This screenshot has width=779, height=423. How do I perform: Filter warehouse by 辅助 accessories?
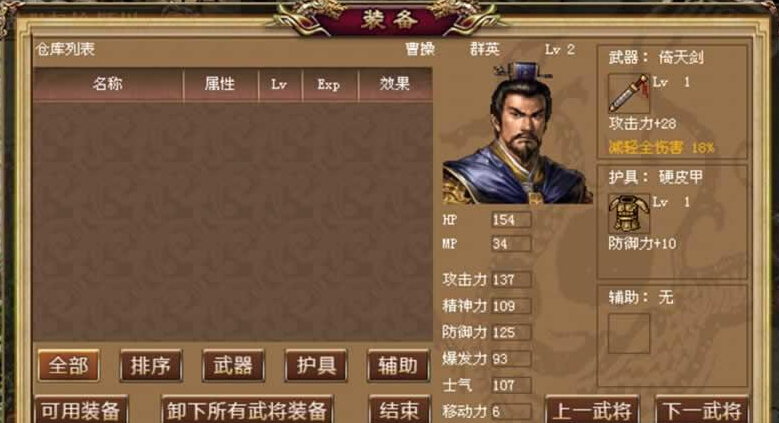click(398, 365)
